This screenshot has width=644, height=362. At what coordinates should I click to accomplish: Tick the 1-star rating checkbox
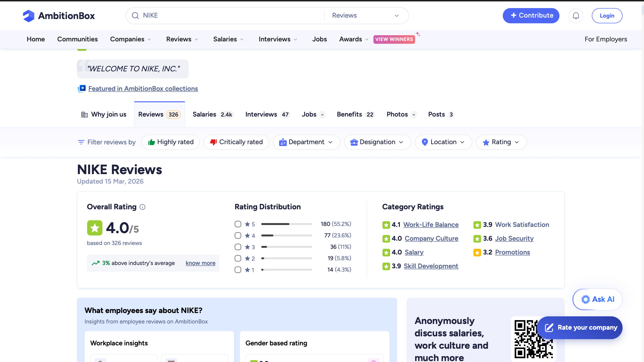pyautogui.click(x=238, y=270)
